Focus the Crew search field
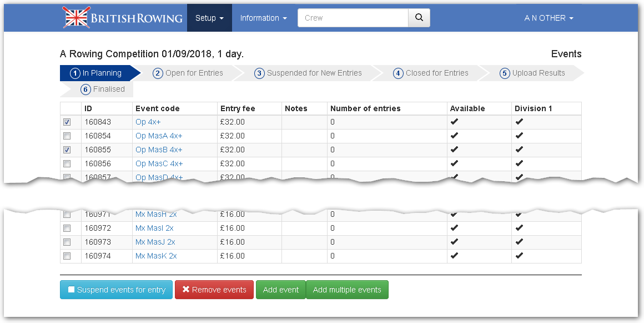 [x=353, y=18]
